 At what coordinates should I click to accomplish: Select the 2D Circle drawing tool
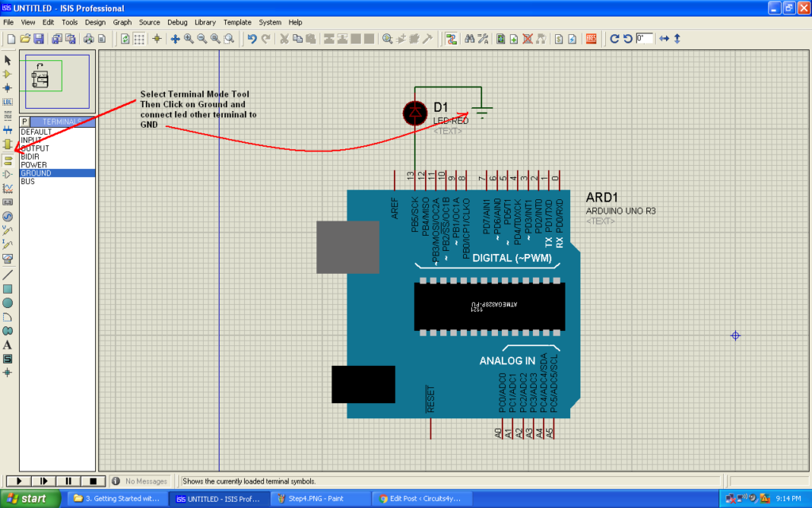click(x=7, y=302)
